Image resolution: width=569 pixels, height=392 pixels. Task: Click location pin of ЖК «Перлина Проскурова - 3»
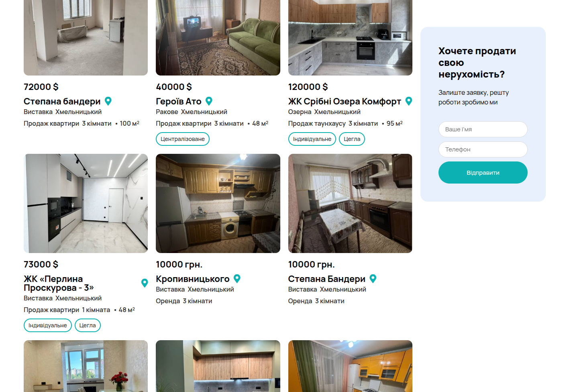[x=145, y=283]
